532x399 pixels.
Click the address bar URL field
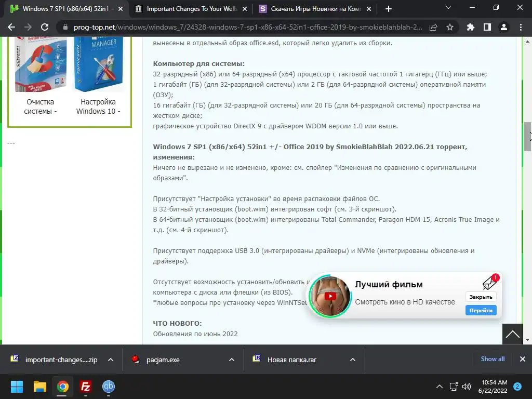pyautogui.click(x=248, y=27)
